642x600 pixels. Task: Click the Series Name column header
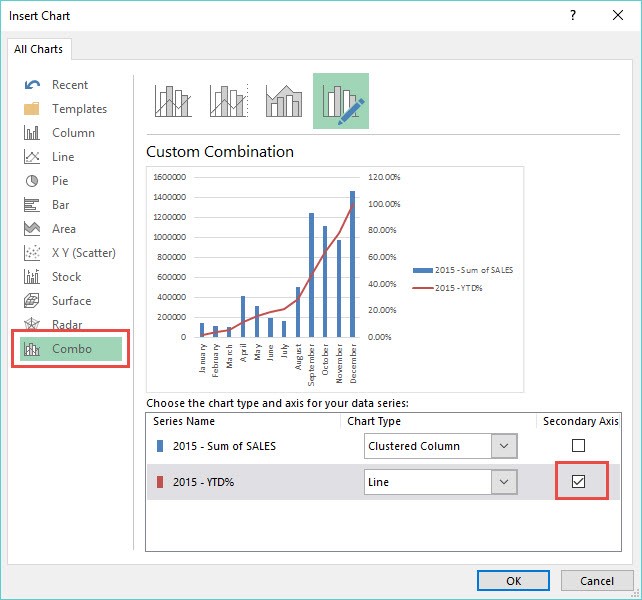tap(184, 421)
